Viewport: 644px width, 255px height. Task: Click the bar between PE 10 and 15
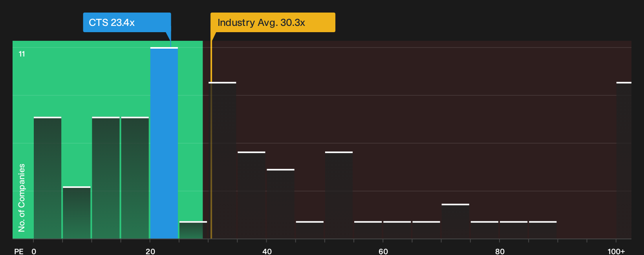coord(106,178)
